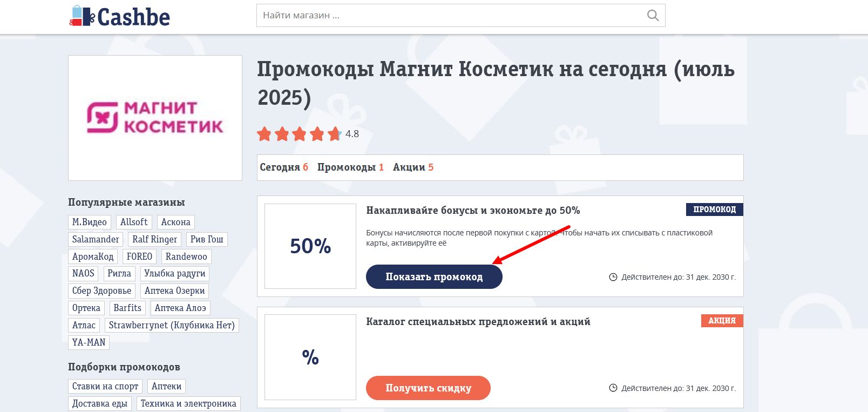Open the Ортека store link

tap(86, 308)
